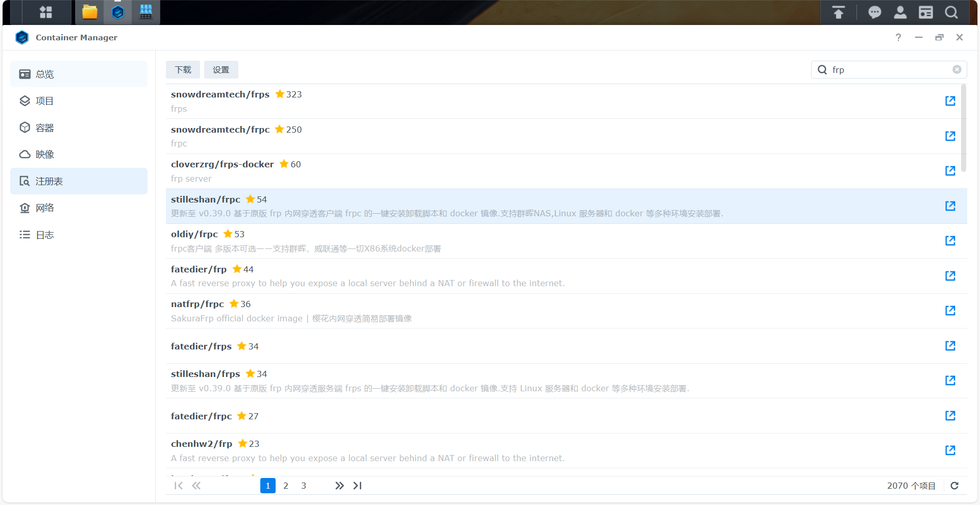Select the fatedier/frpc image row
Screen dimensions: 980x505
pyautogui.click(x=567, y=416)
